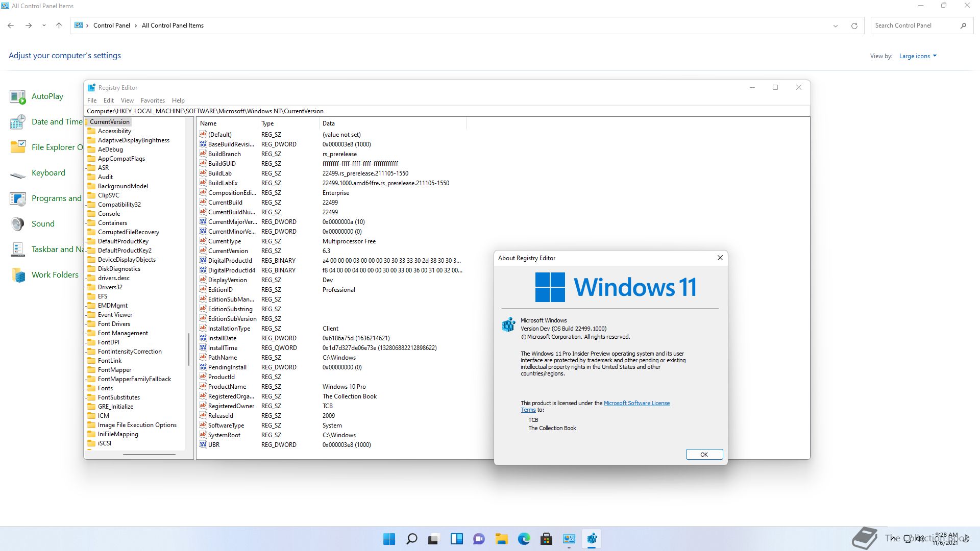Open the View menu in Registry Editor
The width and height of the screenshot is (980, 551).
click(127, 101)
